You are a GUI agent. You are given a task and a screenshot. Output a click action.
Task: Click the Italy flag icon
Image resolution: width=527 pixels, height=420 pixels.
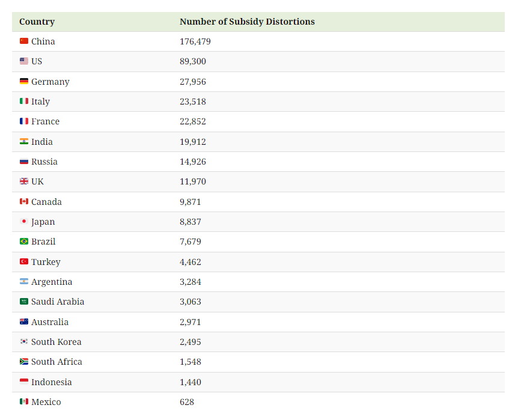[x=24, y=101]
